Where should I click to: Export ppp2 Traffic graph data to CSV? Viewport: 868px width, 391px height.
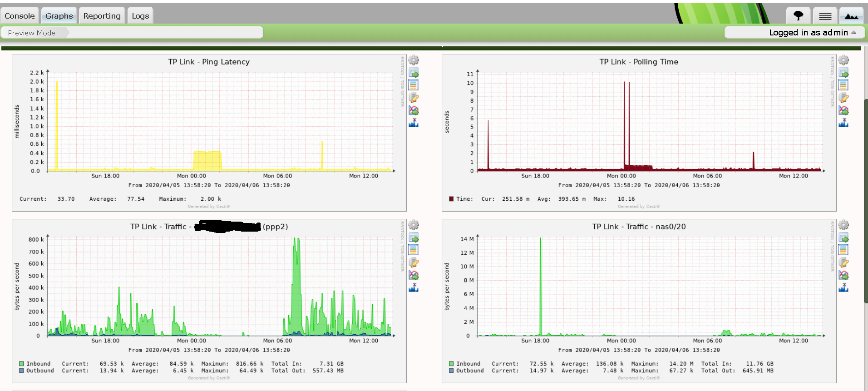414,238
